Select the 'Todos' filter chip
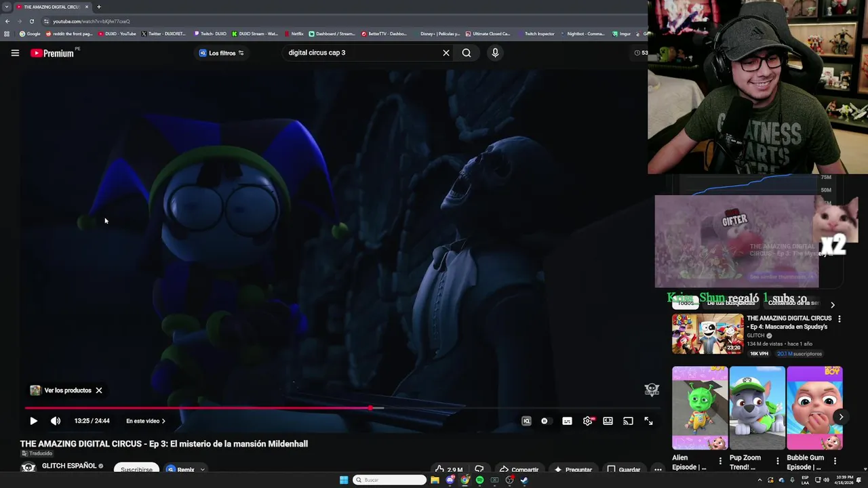This screenshot has height=488, width=868. click(686, 303)
